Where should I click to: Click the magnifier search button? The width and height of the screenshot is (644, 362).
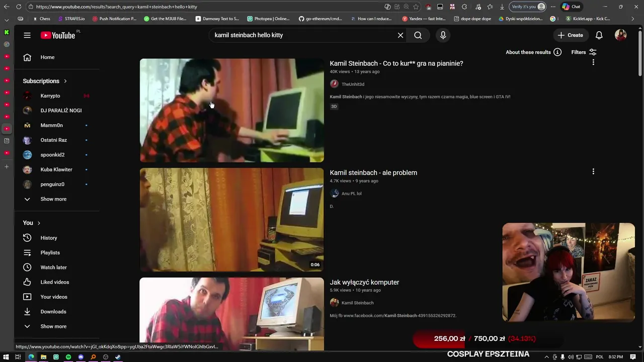pos(418,35)
